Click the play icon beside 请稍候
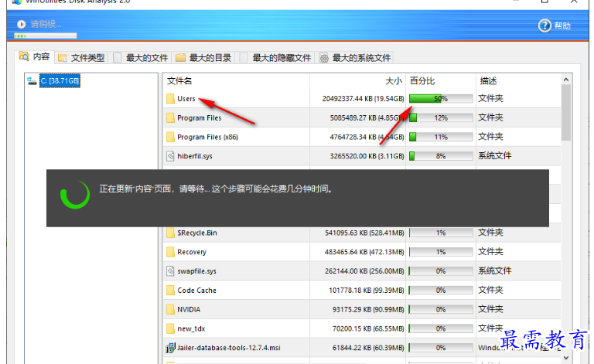The width and height of the screenshot is (594, 364). (x=21, y=24)
